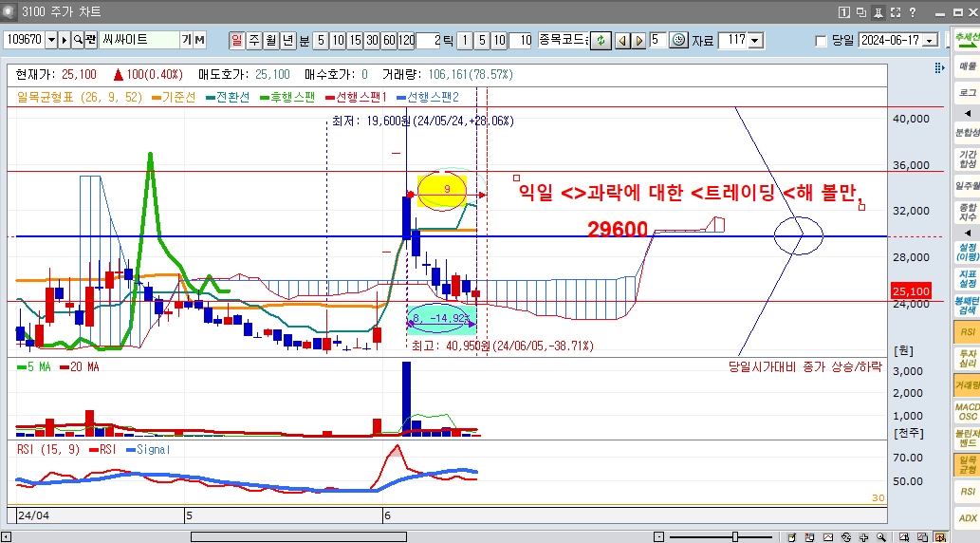This screenshot has height=543, width=980.
Task: Click the 로그 sidebar button
Action: point(967,93)
